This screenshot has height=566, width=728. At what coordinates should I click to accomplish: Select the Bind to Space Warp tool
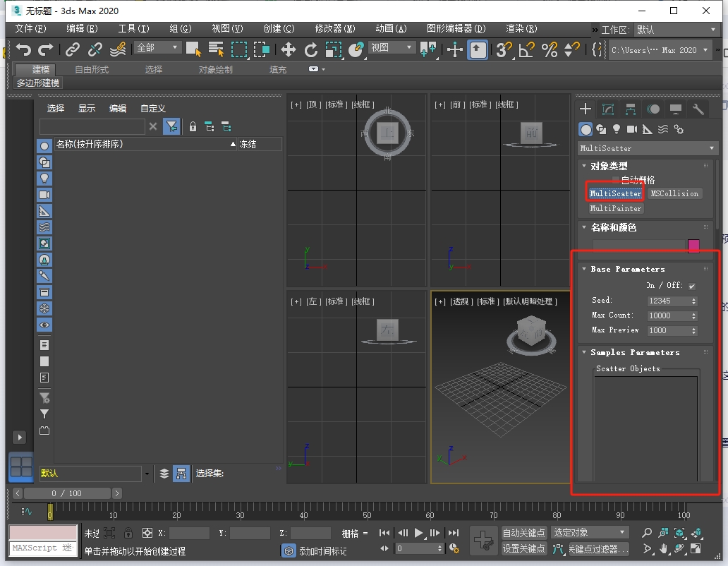(118, 49)
